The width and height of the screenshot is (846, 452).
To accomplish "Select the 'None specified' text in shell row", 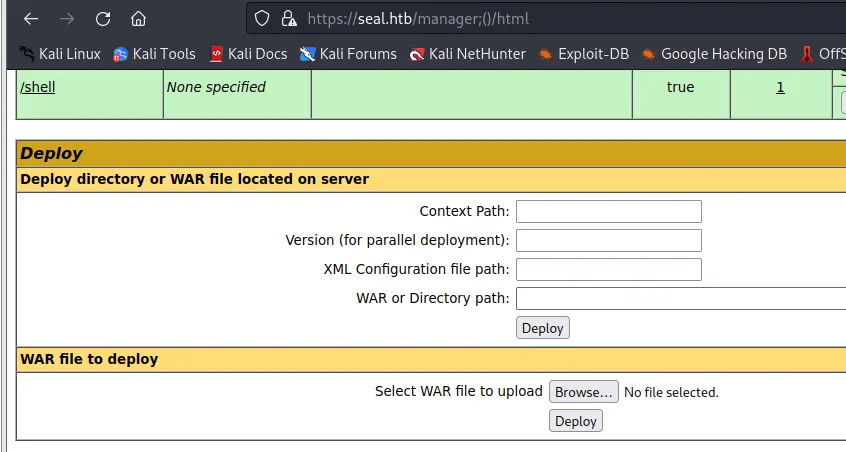I will pos(216,87).
